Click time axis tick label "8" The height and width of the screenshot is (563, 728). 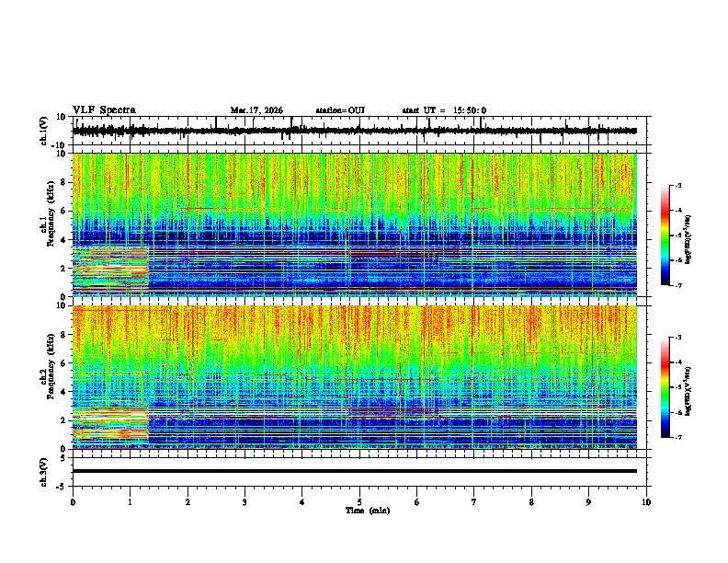point(531,502)
